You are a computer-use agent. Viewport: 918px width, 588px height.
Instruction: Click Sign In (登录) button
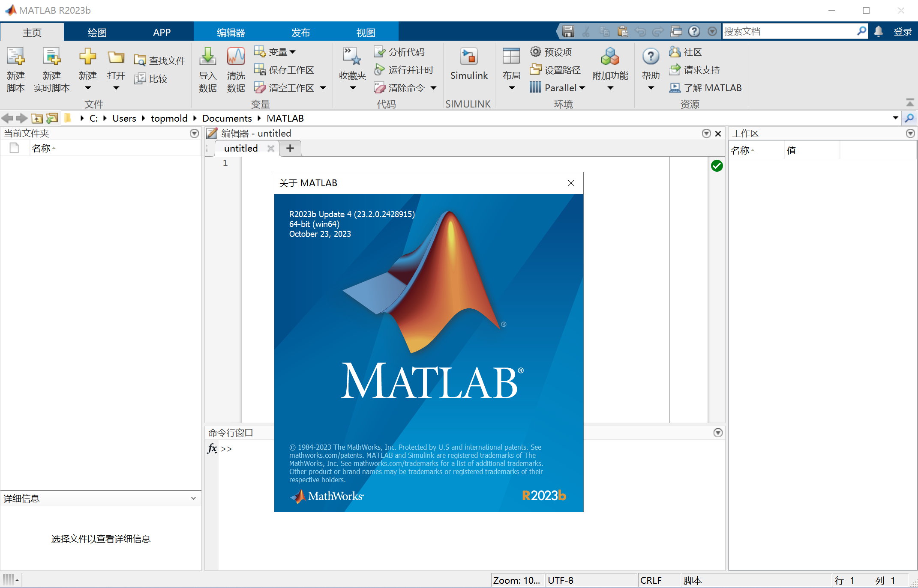coord(903,31)
